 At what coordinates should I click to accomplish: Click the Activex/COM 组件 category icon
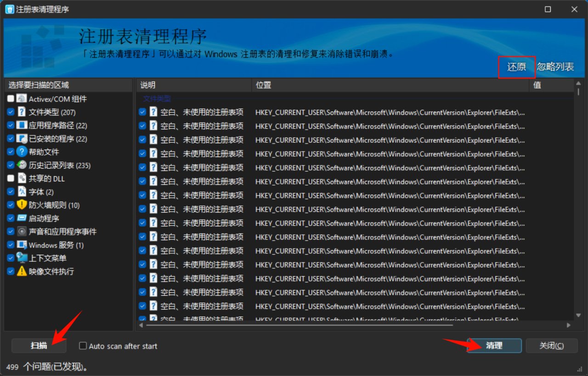pyautogui.click(x=22, y=99)
